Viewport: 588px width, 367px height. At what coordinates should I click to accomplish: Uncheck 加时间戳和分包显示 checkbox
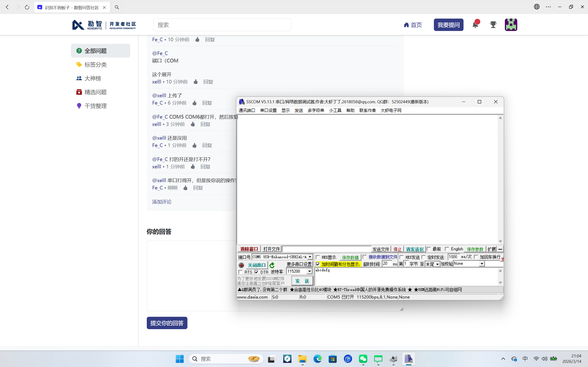tap(318, 264)
